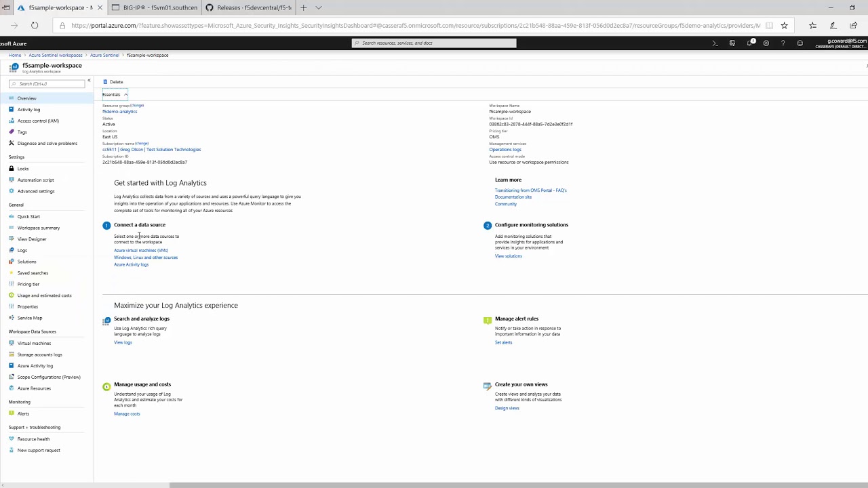Click the browser share icon
The height and width of the screenshot is (488, 868).
853,25
